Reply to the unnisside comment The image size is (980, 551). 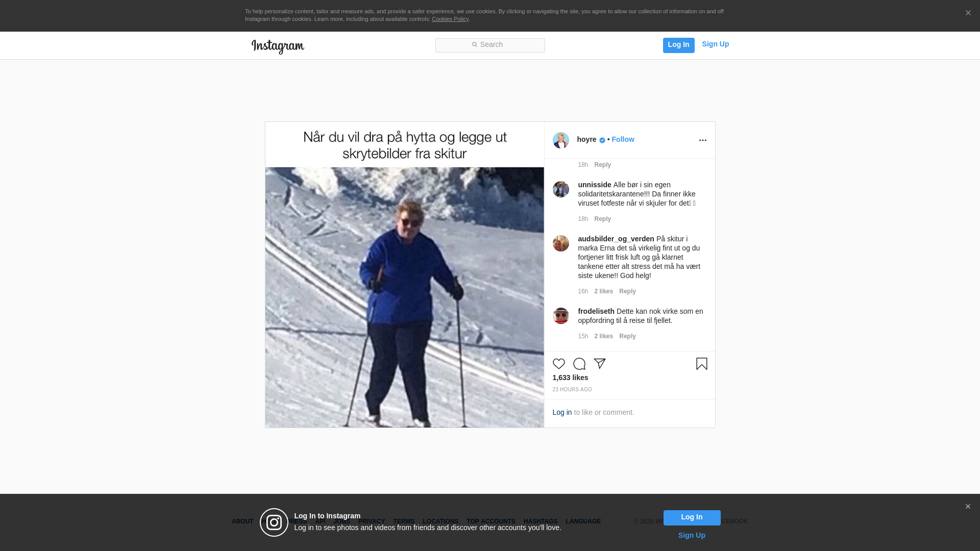click(x=602, y=219)
